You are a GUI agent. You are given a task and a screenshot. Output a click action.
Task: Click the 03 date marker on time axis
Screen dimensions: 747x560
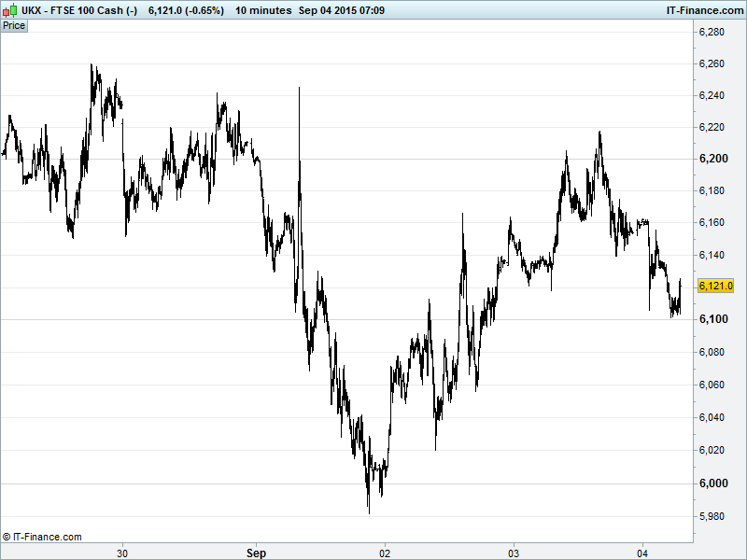click(x=513, y=553)
